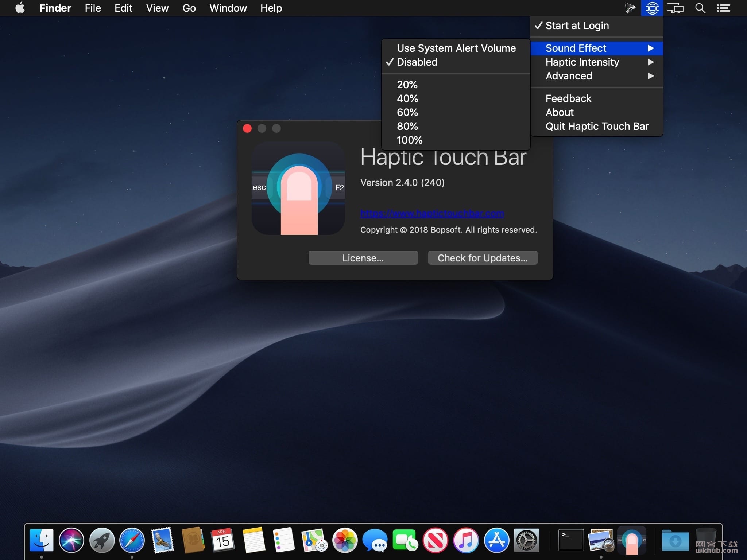The width and height of the screenshot is (747, 560).
Task: Choose Feedback from the menu
Action: [x=597, y=98]
